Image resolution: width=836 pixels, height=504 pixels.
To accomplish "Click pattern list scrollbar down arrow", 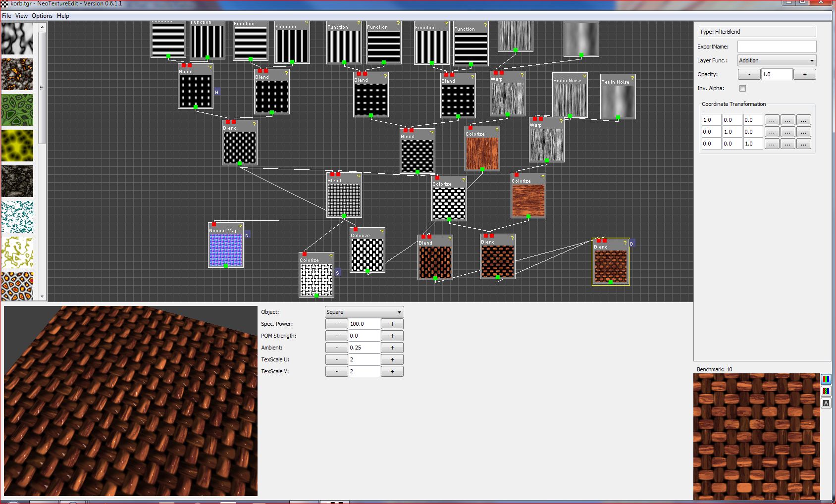I will click(42, 297).
